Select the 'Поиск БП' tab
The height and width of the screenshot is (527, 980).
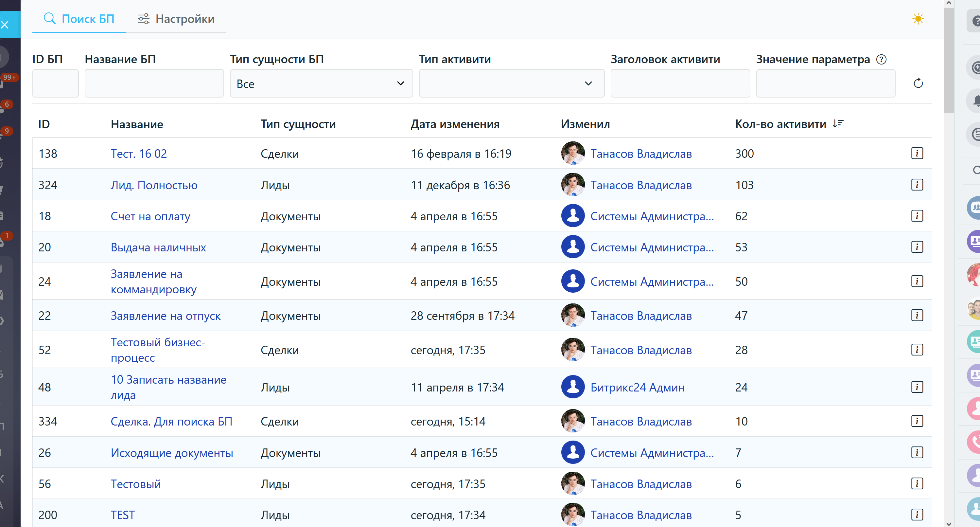tap(79, 19)
